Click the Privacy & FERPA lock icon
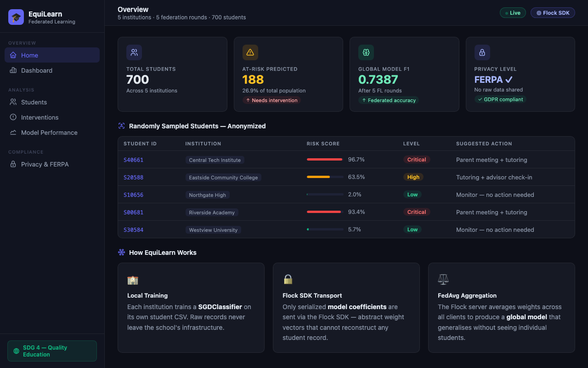Image resolution: width=588 pixels, height=368 pixels. point(13,164)
